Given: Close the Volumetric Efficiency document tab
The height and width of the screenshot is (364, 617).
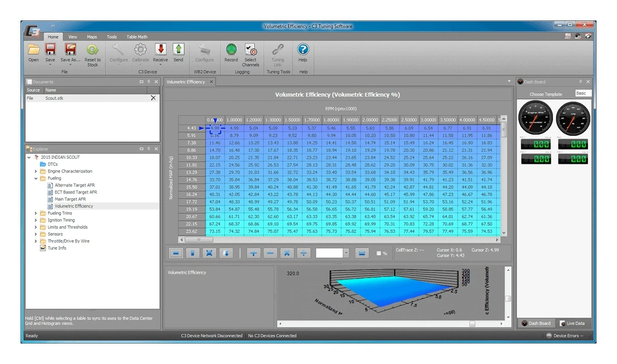Looking at the screenshot, I should (211, 82).
